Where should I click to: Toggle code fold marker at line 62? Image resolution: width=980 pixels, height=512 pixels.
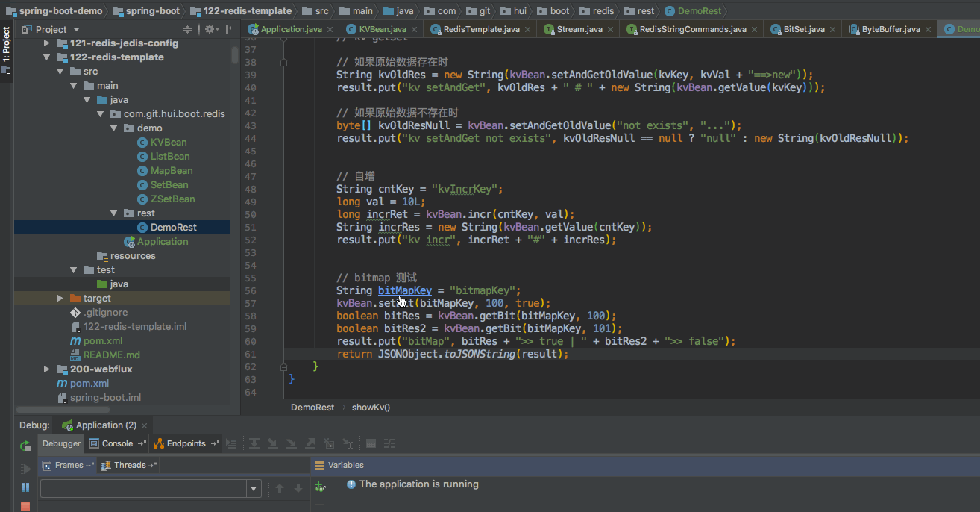283,366
